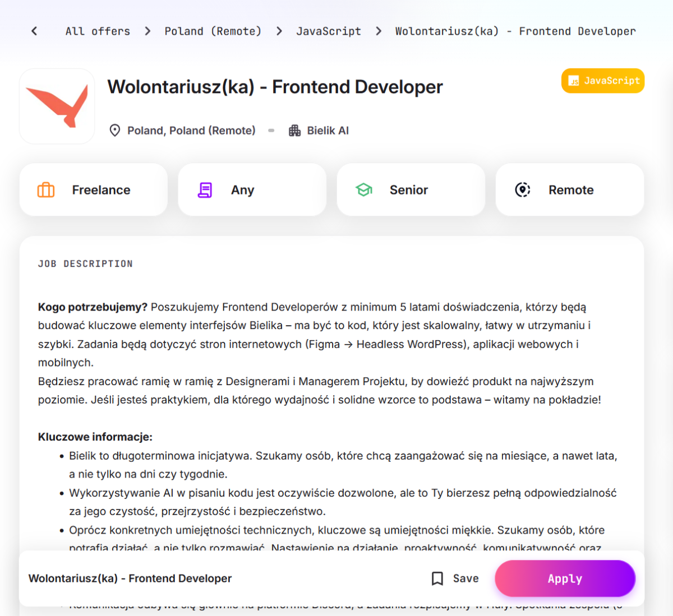Click the Senior experience card

pyautogui.click(x=411, y=190)
